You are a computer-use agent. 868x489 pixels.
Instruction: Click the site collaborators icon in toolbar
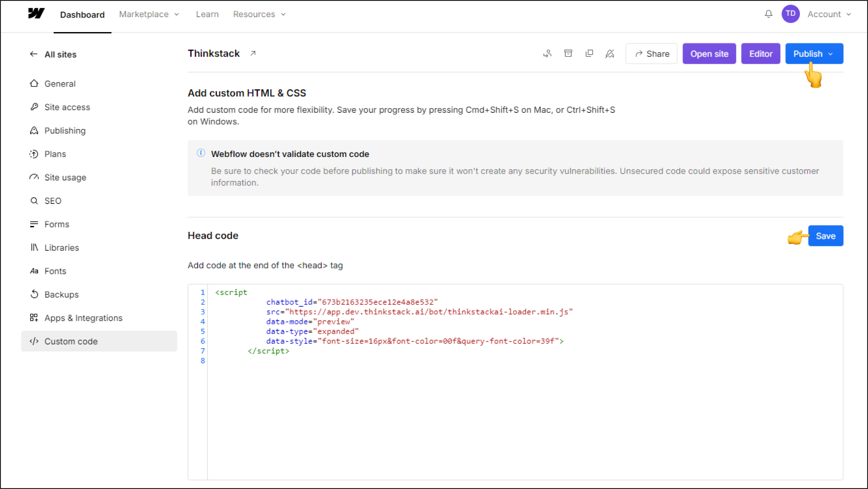tap(547, 54)
